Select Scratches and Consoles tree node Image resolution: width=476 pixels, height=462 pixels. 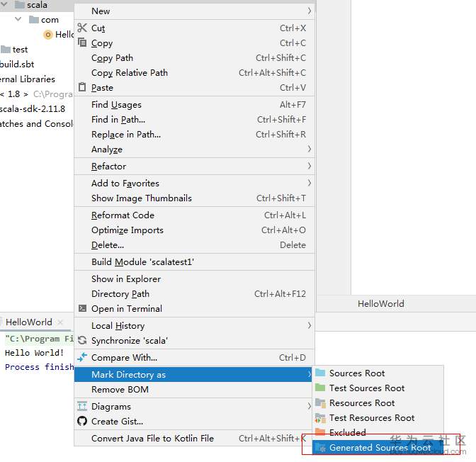[x=36, y=123]
